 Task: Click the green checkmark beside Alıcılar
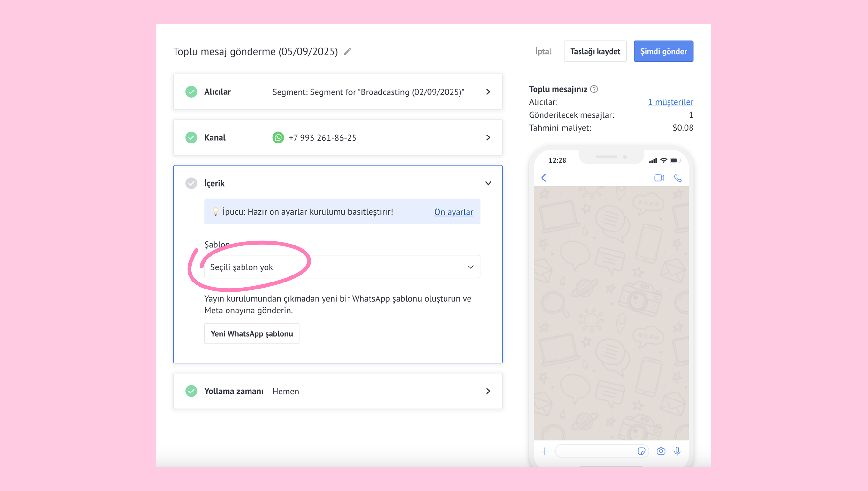[191, 92]
